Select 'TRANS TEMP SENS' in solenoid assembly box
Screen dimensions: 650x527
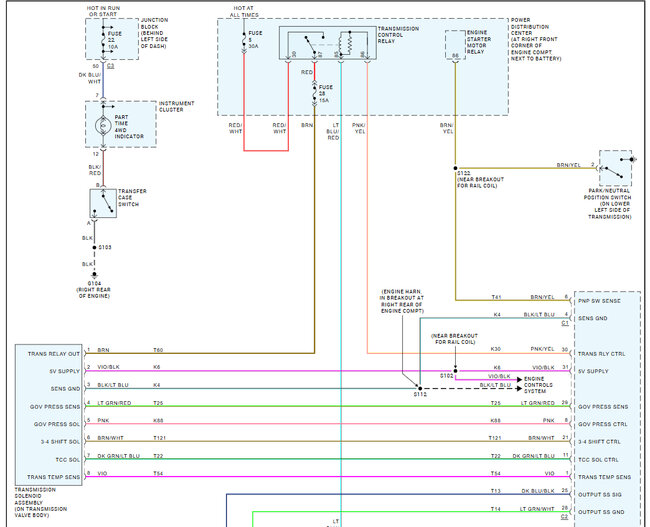[53, 477]
